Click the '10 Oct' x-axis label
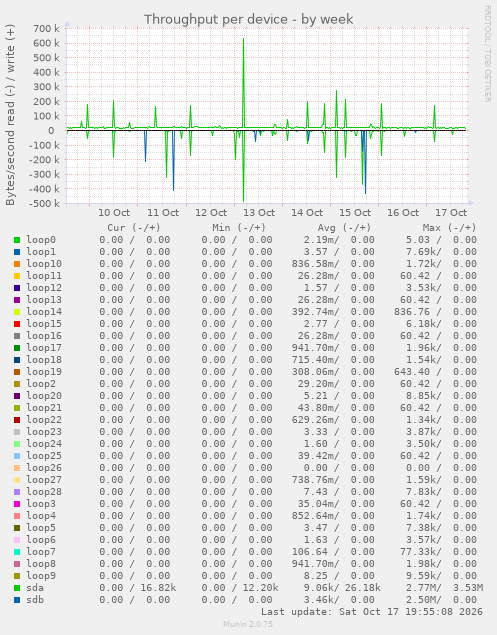This screenshot has height=635, width=497. tap(114, 213)
